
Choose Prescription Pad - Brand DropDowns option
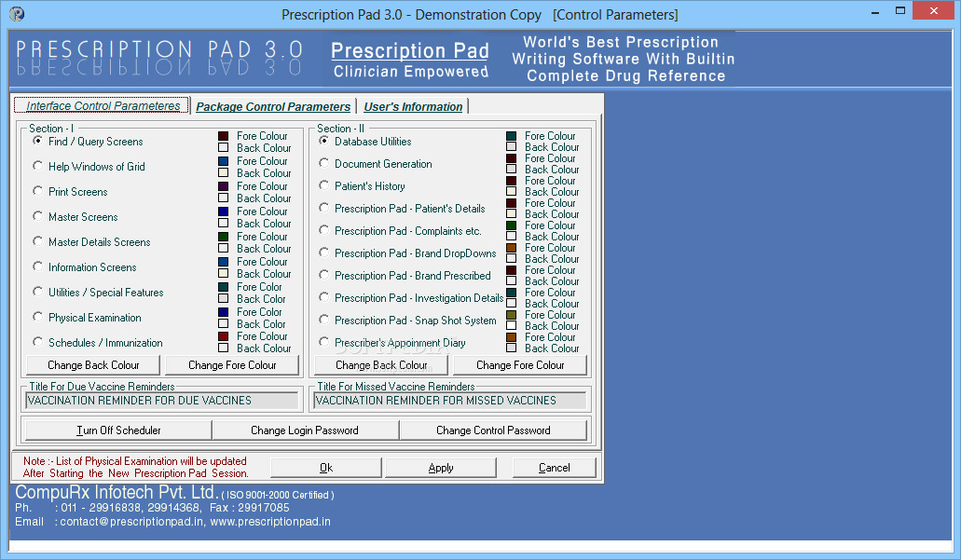tap(324, 253)
